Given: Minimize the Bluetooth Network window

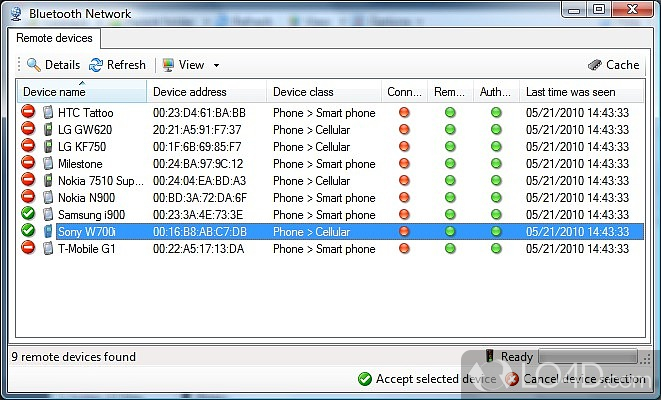Looking at the screenshot, I should point(576,10).
